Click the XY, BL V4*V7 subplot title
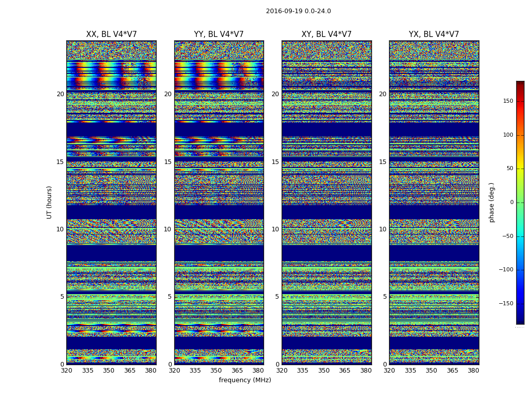The height and width of the screenshot is (405, 532). [x=326, y=34]
